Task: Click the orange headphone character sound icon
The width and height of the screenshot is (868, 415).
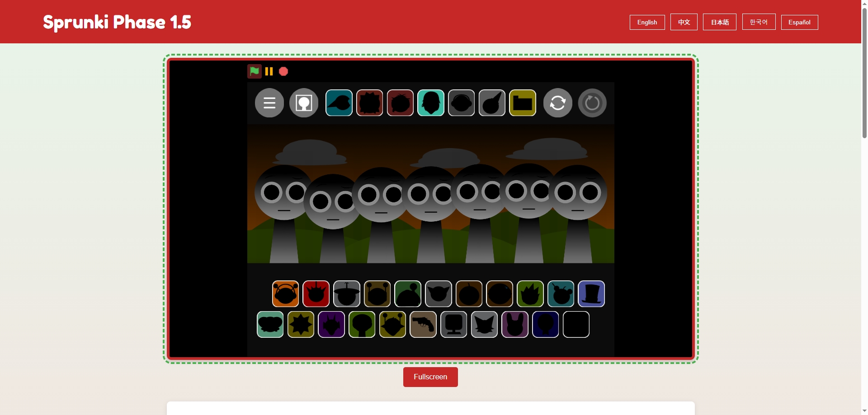Action: pyautogui.click(x=285, y=294)
